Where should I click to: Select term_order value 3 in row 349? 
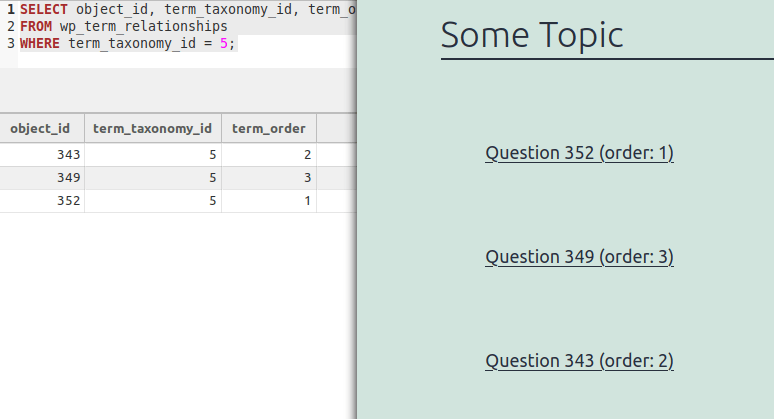[269, 178]
